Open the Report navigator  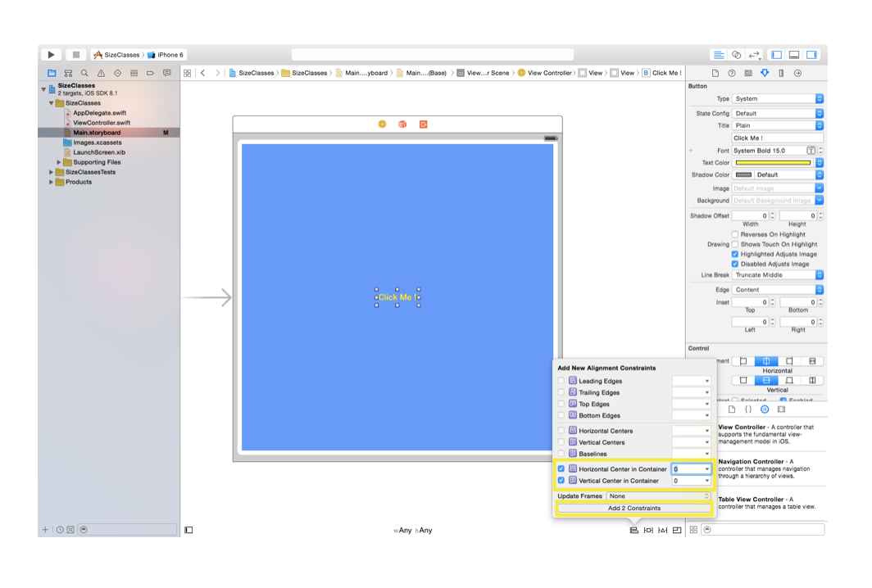pos(166,74)
